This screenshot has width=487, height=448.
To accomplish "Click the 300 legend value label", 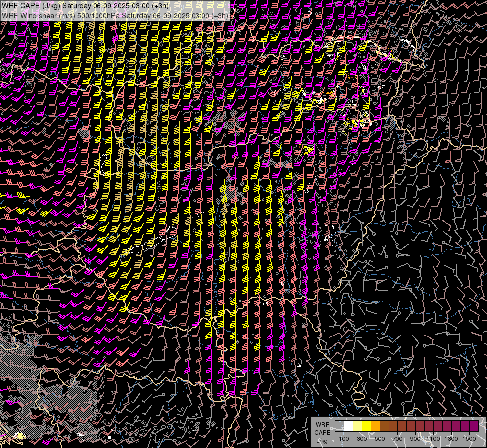I will 362,439.
